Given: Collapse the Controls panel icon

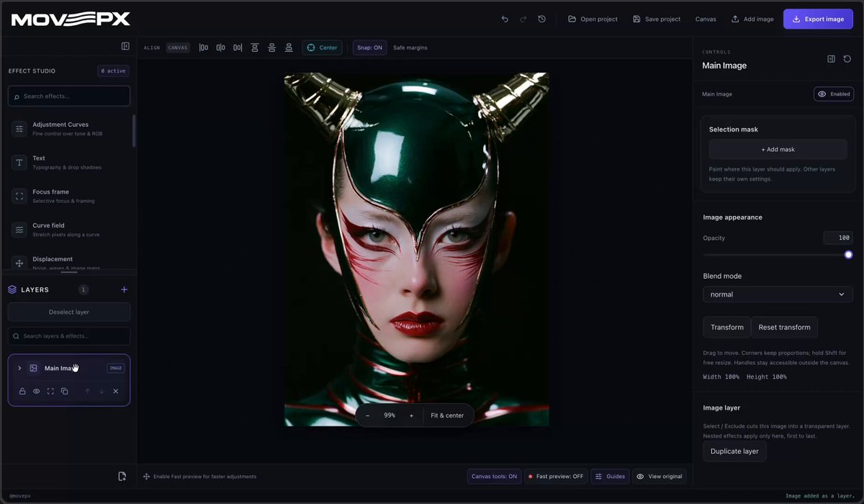Looking at the screenshot, I should coord(831,59).
